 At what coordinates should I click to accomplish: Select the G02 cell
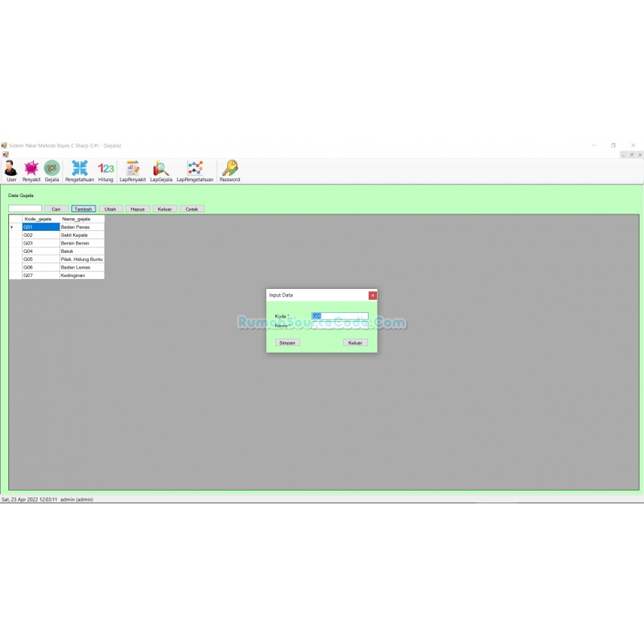(x=41, y=235)
